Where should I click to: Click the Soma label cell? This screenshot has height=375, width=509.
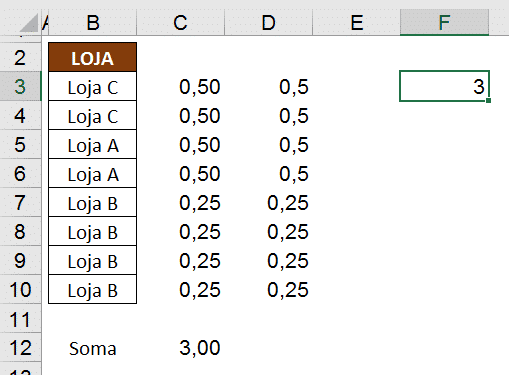(92, 348)
